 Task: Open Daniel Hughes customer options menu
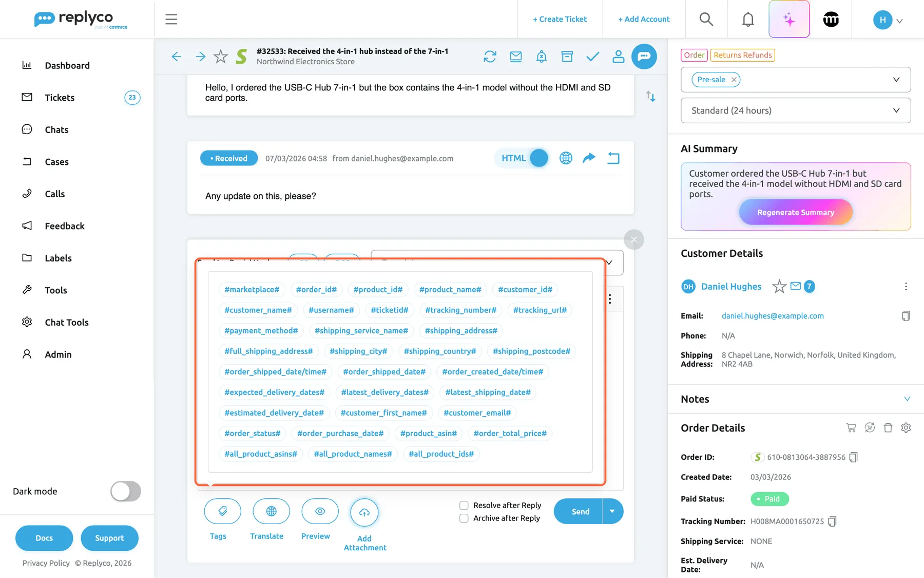pyautogui.click(x=906, y=287)
